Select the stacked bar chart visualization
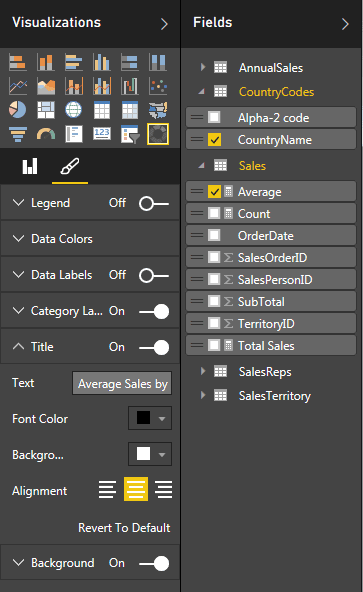Screen dimensions: 363x592 (x=18, y=62)
